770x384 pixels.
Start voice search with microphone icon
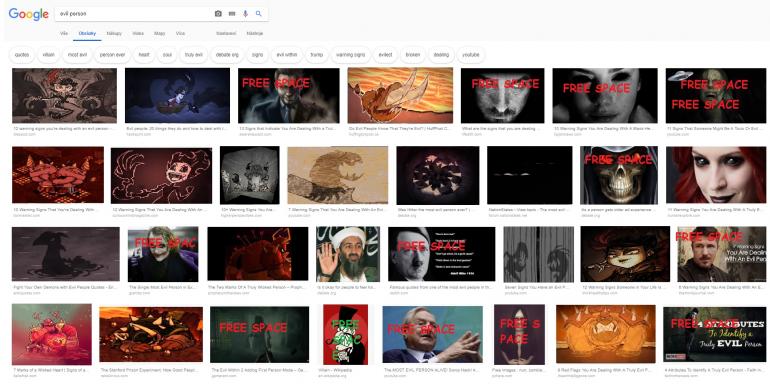click(x=245, y=14)
